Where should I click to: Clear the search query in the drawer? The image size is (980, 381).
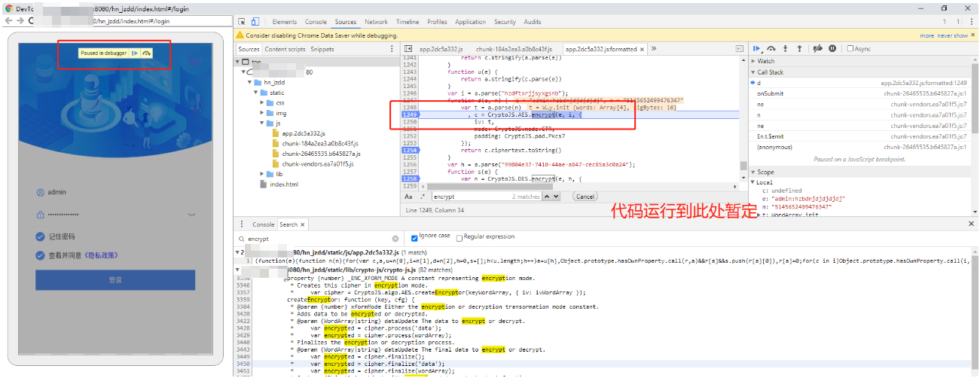[x=395, y=239]
